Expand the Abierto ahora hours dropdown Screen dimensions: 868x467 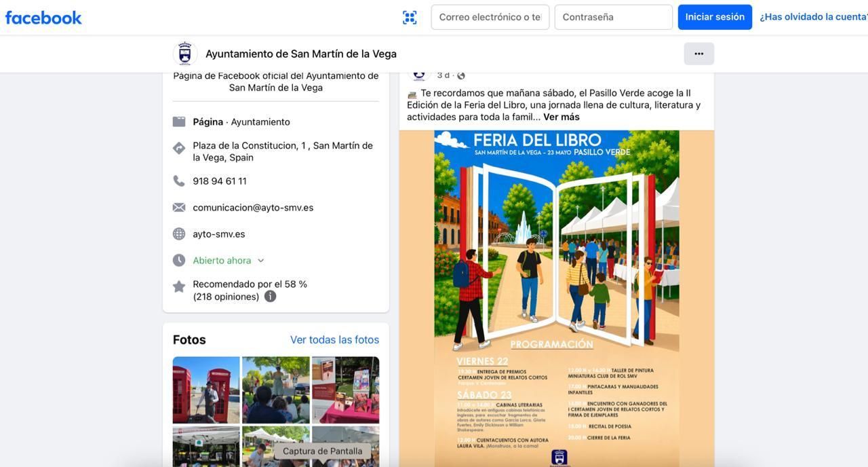pos(229,261)
